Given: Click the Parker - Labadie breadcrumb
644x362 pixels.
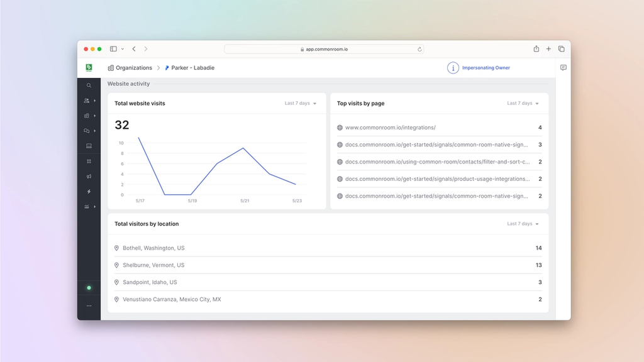Looking at the screenshot, I should [192, 68].
